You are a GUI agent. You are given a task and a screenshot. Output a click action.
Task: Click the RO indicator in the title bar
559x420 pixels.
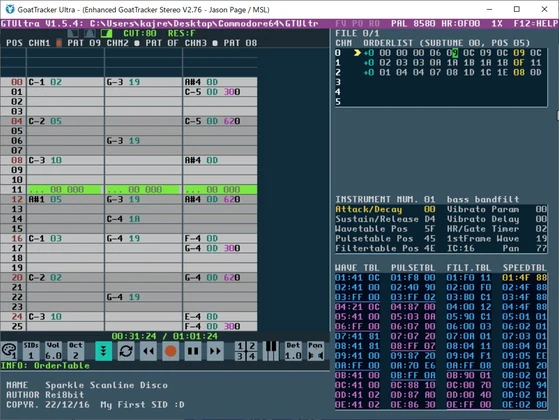point(374,24)
